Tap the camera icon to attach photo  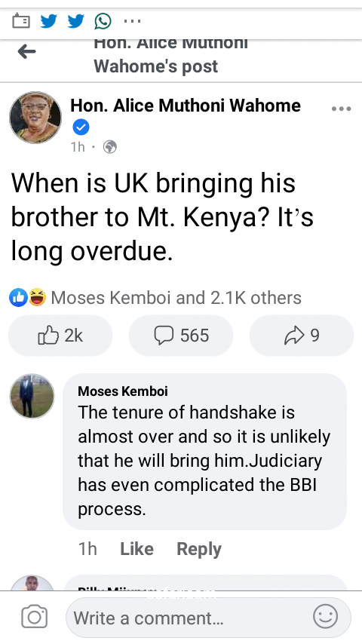35,618
